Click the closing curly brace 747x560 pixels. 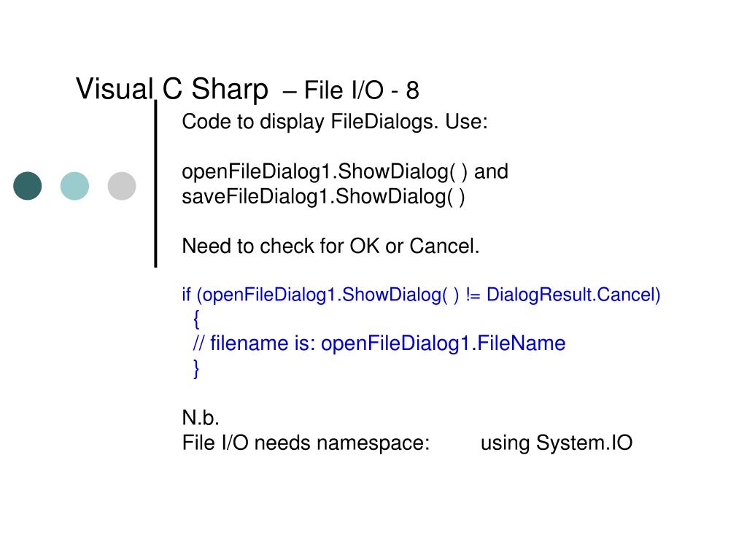[x=196, y=368]
